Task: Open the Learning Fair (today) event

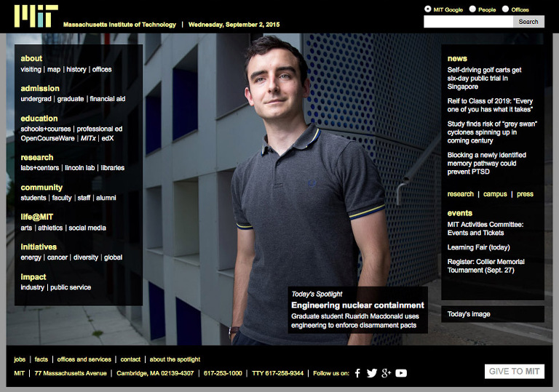Action: [479, 247]
